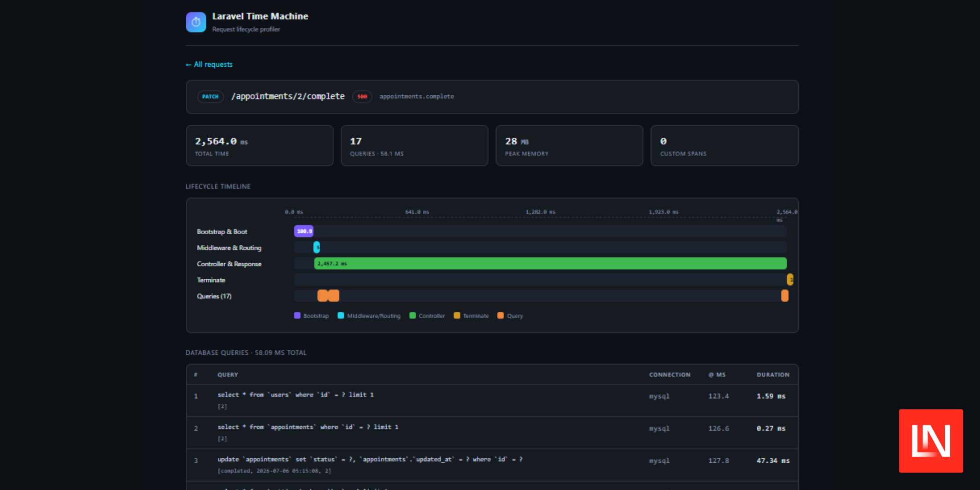
Task: Click the Middleware/Routing cyan legend swatch
Action: [341, 315]
